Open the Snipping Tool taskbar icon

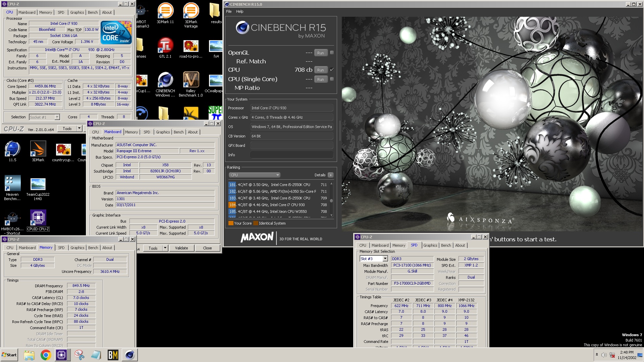point(79,355)
